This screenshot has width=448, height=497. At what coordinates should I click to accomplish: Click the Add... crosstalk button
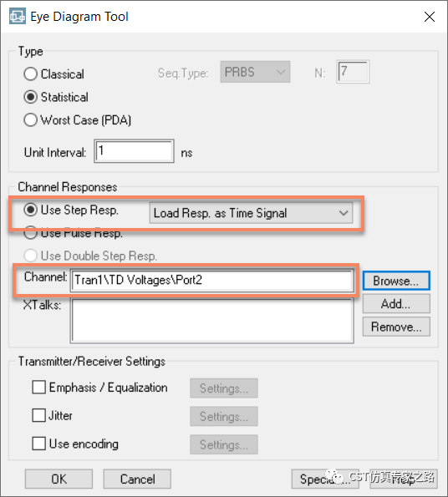[x=396, y=304]
